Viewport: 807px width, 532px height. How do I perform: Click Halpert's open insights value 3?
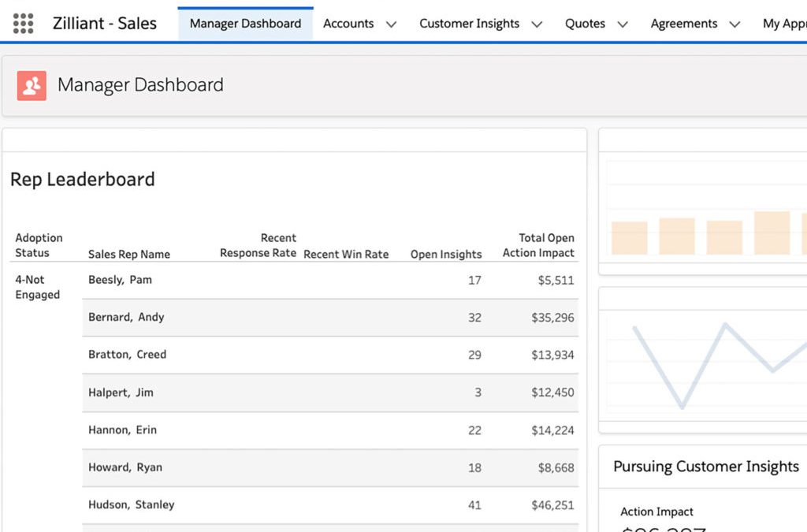click(478, 392)
